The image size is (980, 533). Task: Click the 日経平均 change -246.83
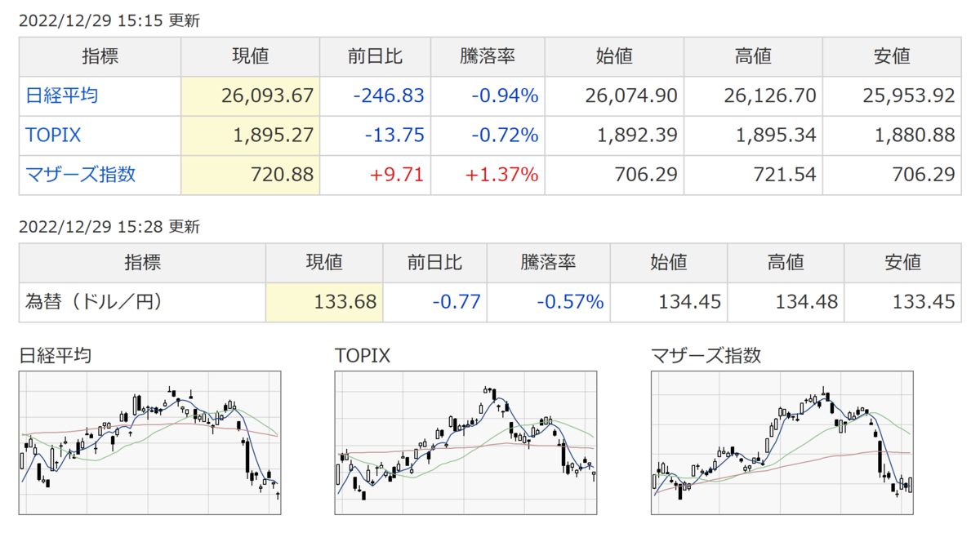coord(389,95)
